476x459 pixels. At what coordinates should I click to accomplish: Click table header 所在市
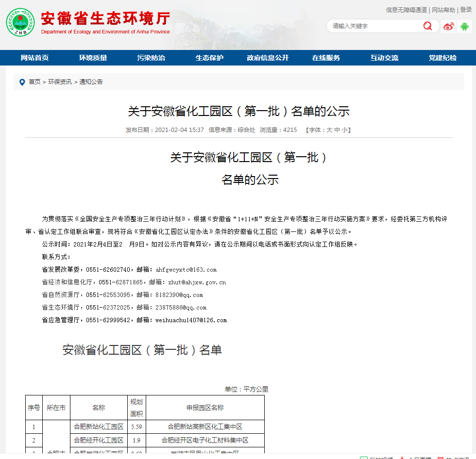click(56, 408)
